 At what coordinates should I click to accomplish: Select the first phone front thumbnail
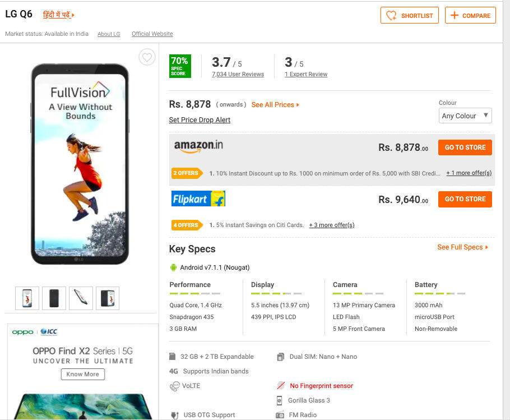click(27, 298)
